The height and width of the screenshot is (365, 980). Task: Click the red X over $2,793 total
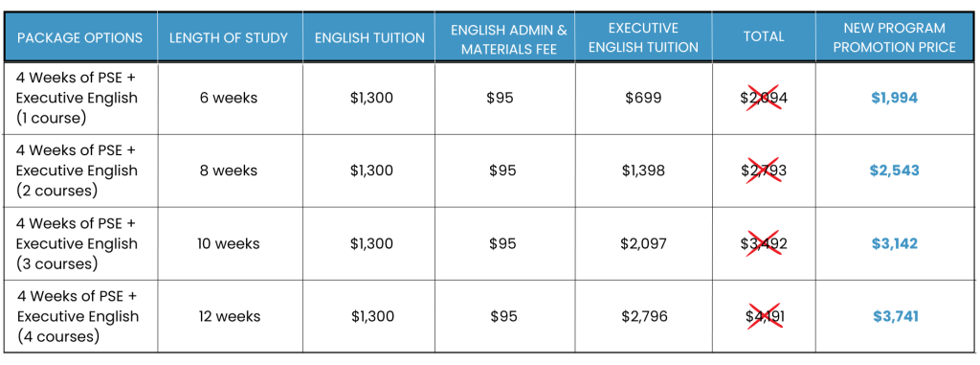tap(765, 171)
